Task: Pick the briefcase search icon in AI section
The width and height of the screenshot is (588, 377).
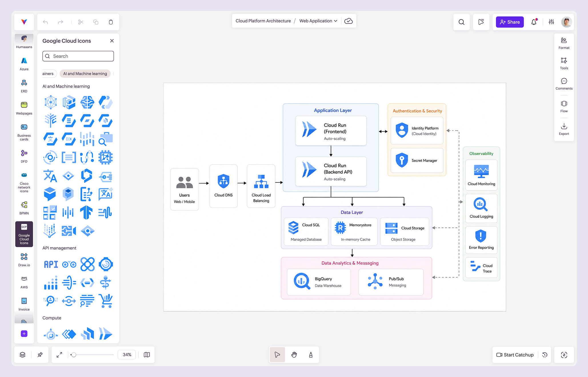Action: [106, 139]
